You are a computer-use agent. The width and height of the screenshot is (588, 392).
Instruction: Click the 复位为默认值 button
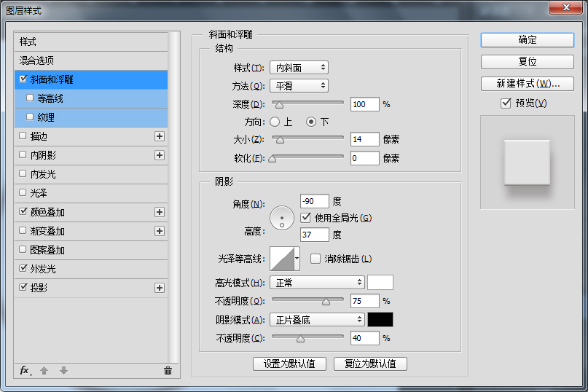[370, 364]
